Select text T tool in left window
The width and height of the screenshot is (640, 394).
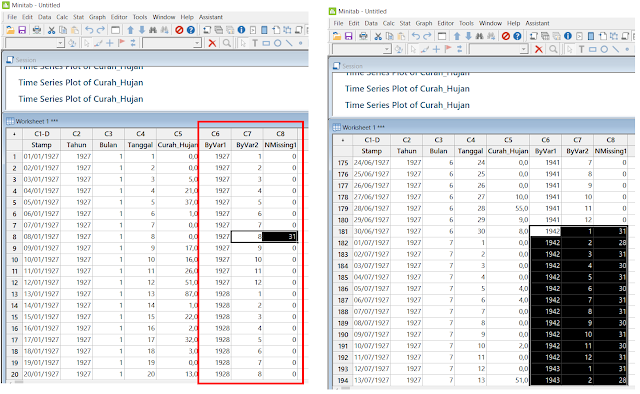coord(255,43)
